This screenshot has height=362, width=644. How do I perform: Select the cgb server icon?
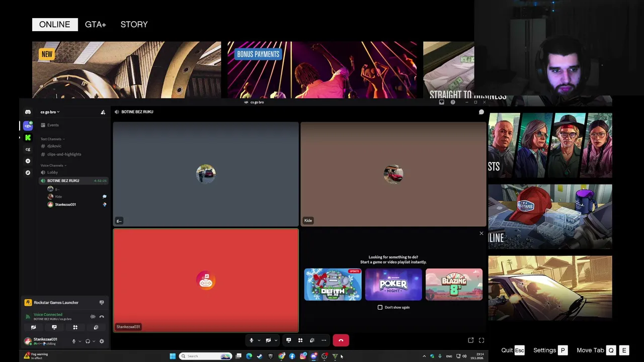28,126
